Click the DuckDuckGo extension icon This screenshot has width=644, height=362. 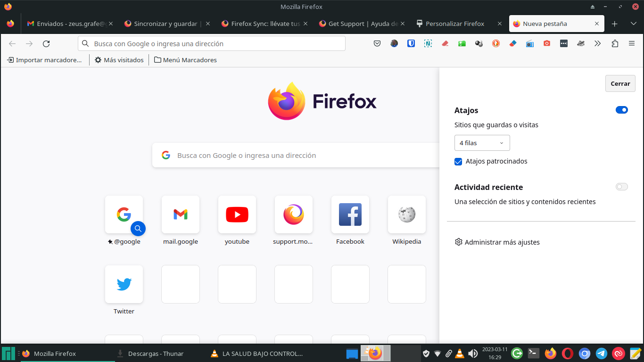click(496, 43)
